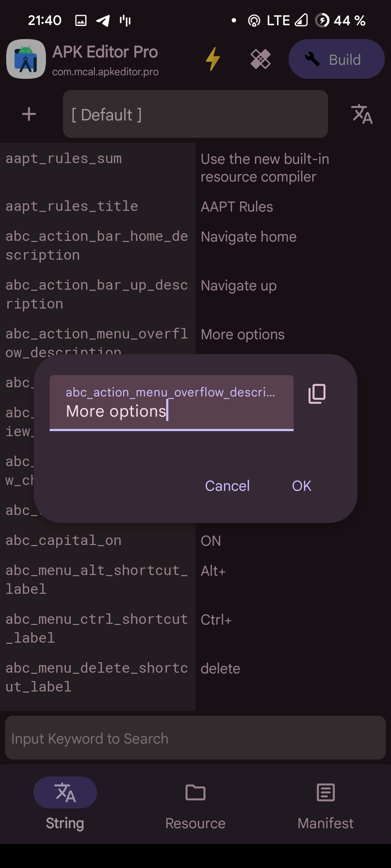Image resolution: width=391 pixels, height=868 pixels.
Task: Tap the translate icon beside the Default field
Action: pyautogui.click(x=362, y=114)
